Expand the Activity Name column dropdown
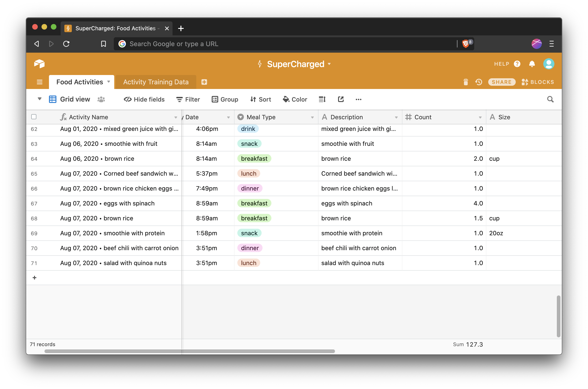 tap(176, 117)
